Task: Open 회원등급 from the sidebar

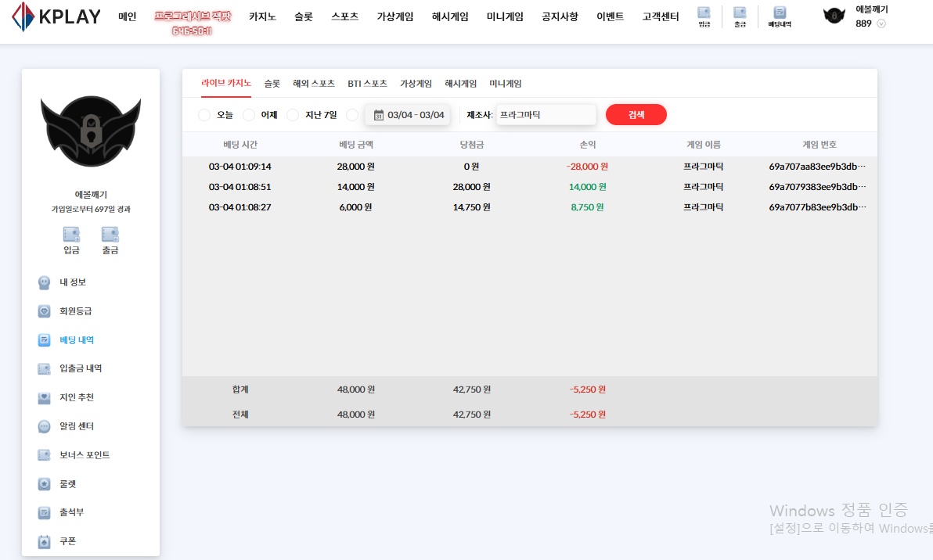Action: tap(75, 311)
